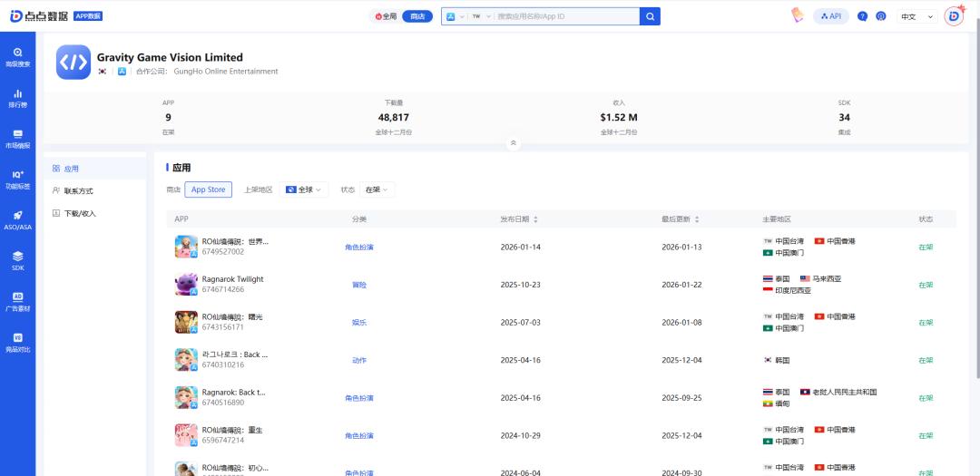Open the 排行榜 rankings sidebar icon
The image size is (980, 476).
pos(17,98)
